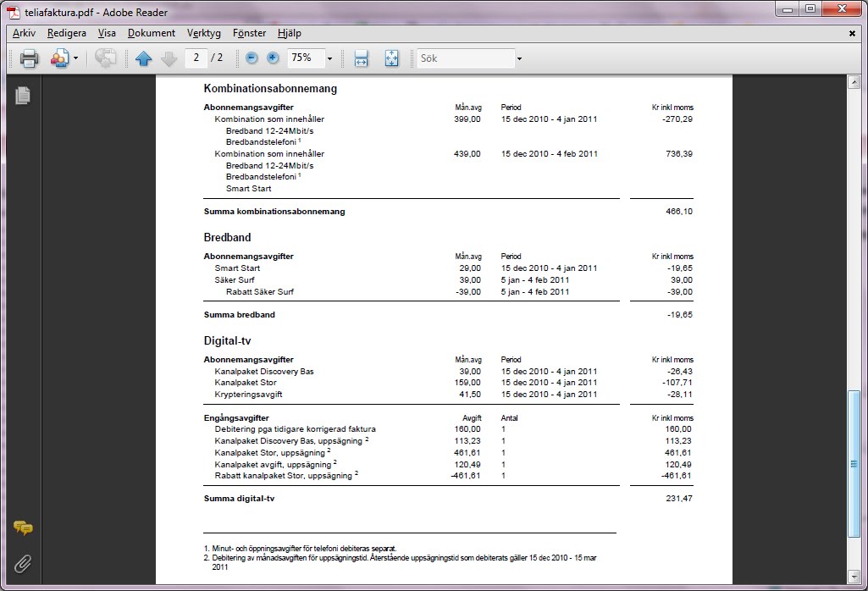The height and width of the screenshot is (591, 868).
Task: Close the document with the menu bar X
Action: coord(852,34)
